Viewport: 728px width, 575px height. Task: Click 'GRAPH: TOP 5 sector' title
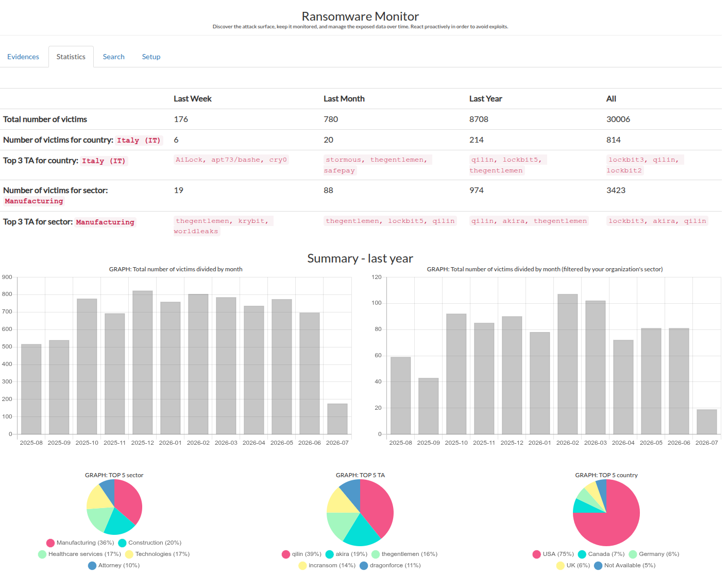pyautogui.click(x=114, y=475)
